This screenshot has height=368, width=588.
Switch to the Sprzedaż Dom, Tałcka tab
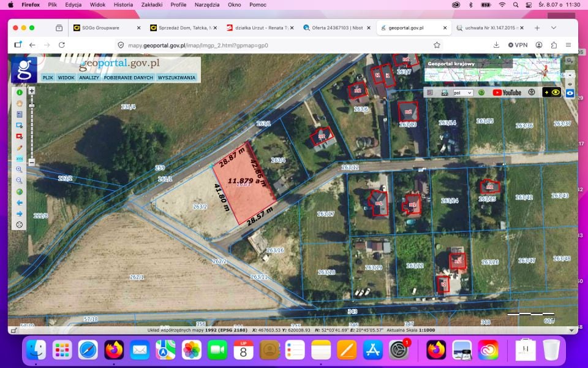[183, 28]
